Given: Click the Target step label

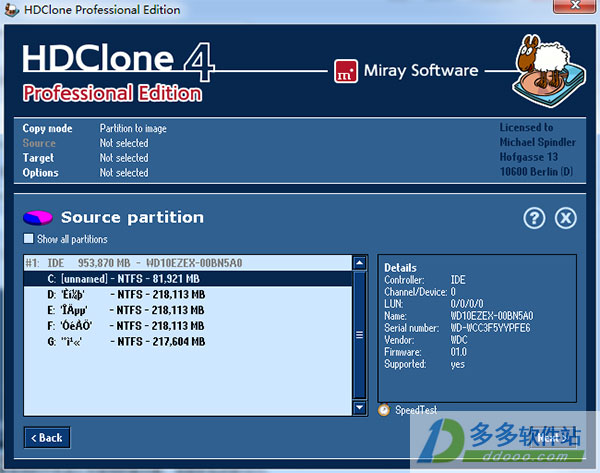Looking at the screenshot, I should click(38, 158).
